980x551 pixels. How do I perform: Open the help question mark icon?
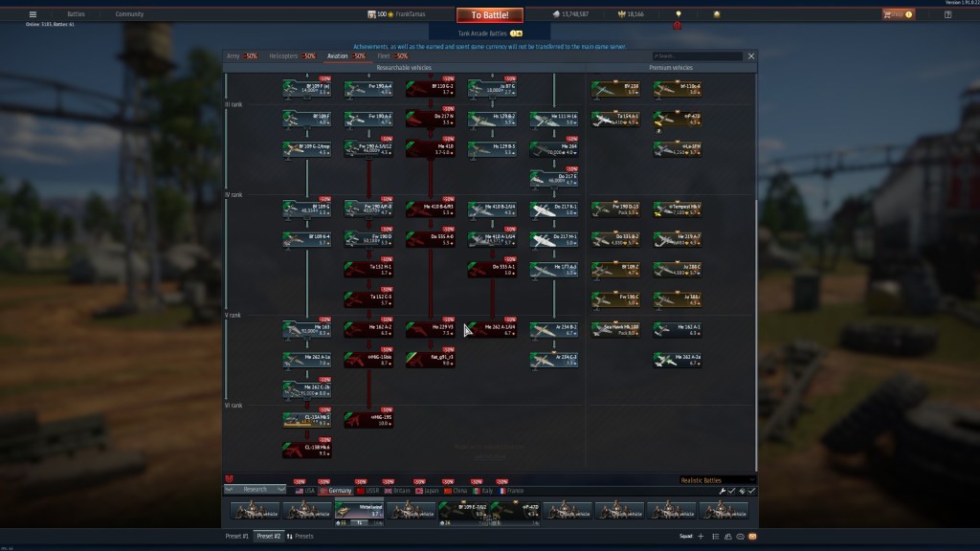(x=947, y=14)
